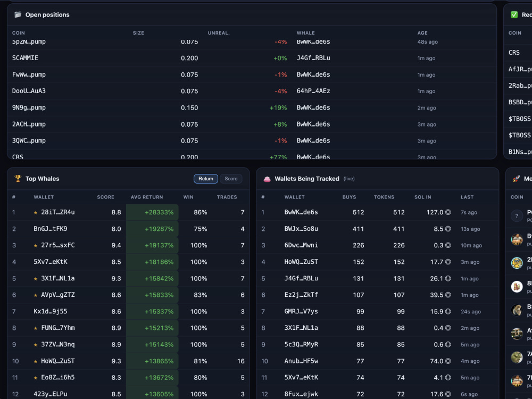The image size is (532, 399).
Task: Click the star icon beside FUNG…7Yhm
Action: coord(36,328)
